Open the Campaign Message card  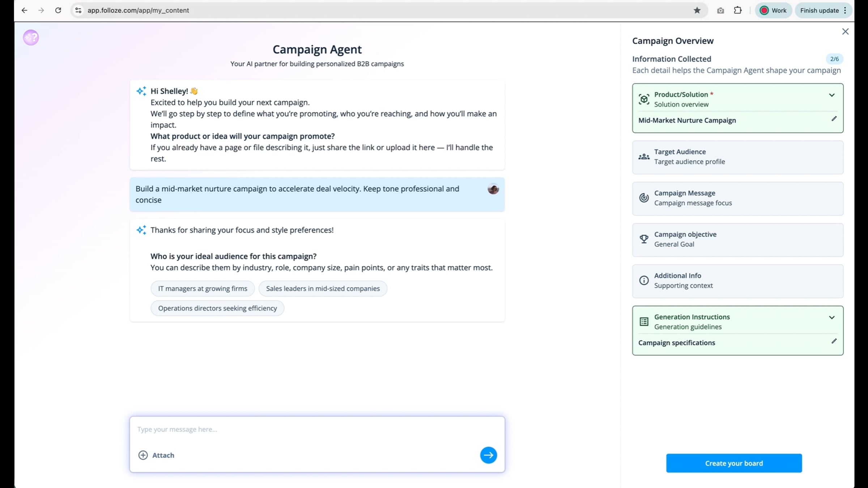click(x=737, y=198)
